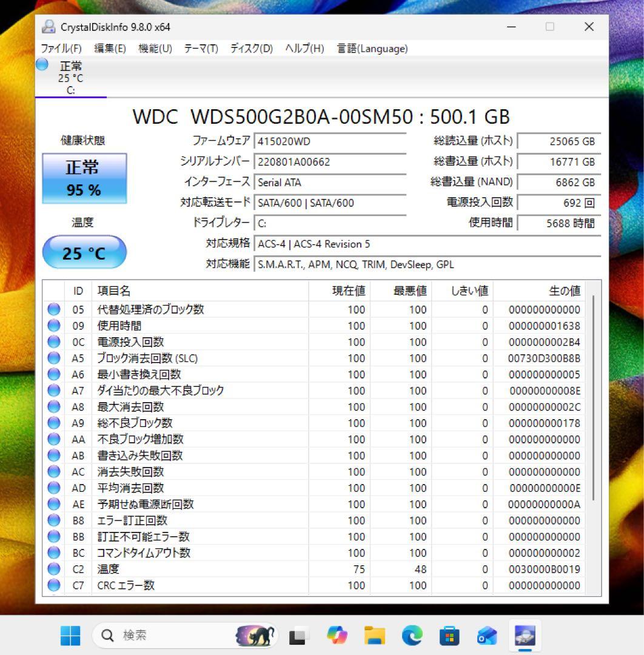Viewport: 644px width, 655px height.
Task: Select raw value 00730D300B8B in row A5
Action: (544, 358)
